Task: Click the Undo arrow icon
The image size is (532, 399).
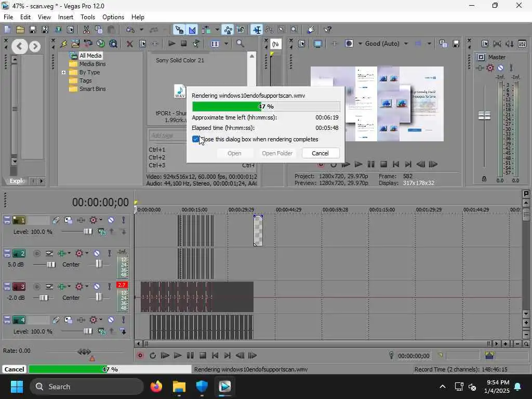Action: pyautogui.click(x=130, y=30)
